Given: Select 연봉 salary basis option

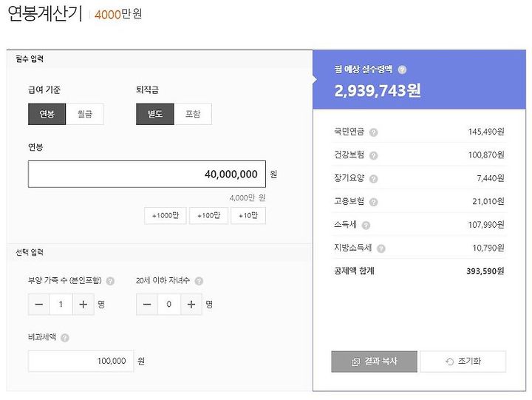Looking at the screenshot, I should [x=47, y=114].
